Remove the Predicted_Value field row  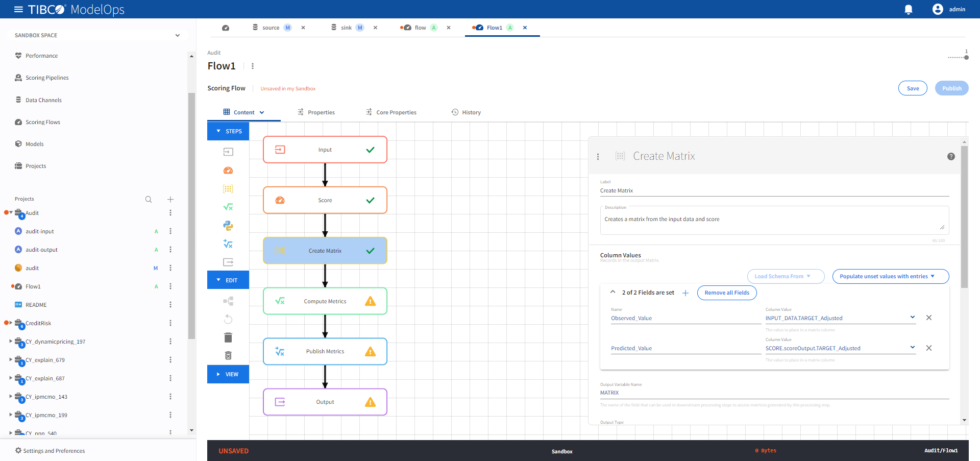929,348
